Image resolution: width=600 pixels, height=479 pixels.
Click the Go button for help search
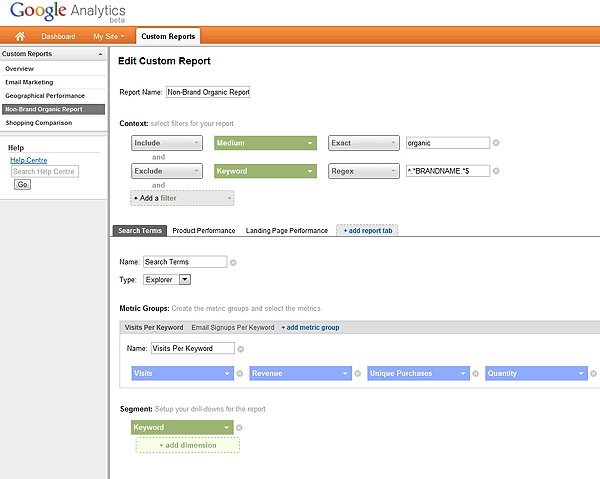23,184
